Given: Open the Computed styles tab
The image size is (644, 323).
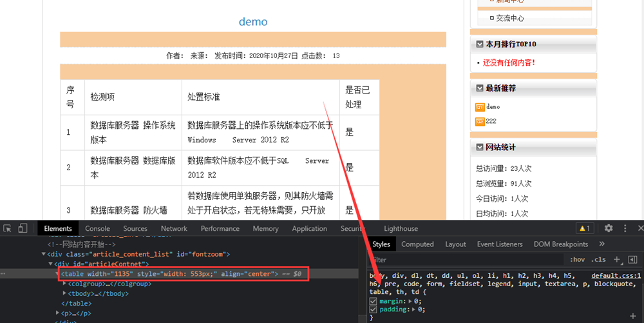Looking at the screenshot, I should coord(417,244).
